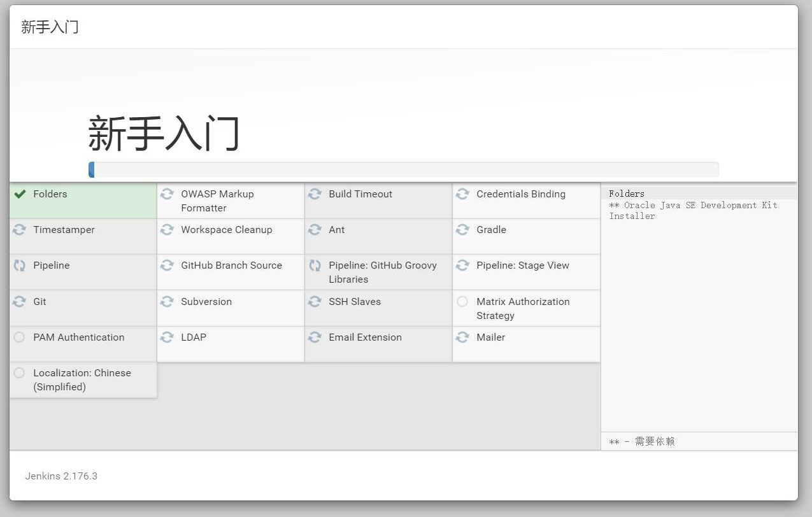Click the Subversion plugin label
812x517 pixels.
(x=206, y=302)
